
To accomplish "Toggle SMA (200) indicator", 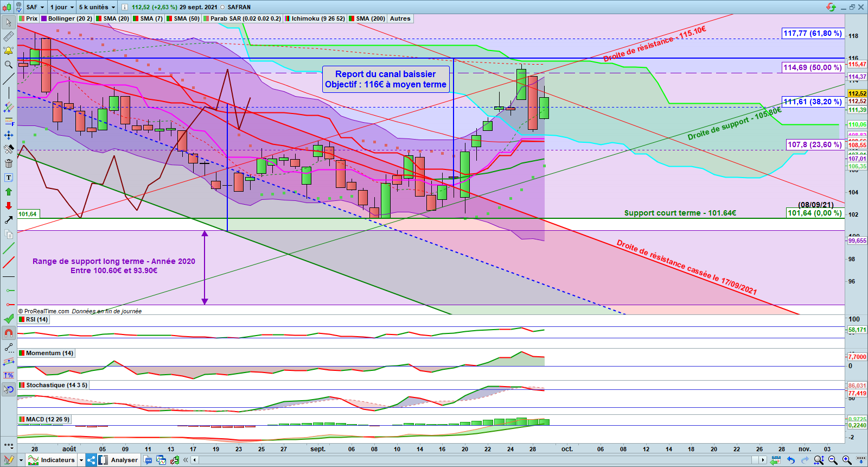I will pos(367,18).
